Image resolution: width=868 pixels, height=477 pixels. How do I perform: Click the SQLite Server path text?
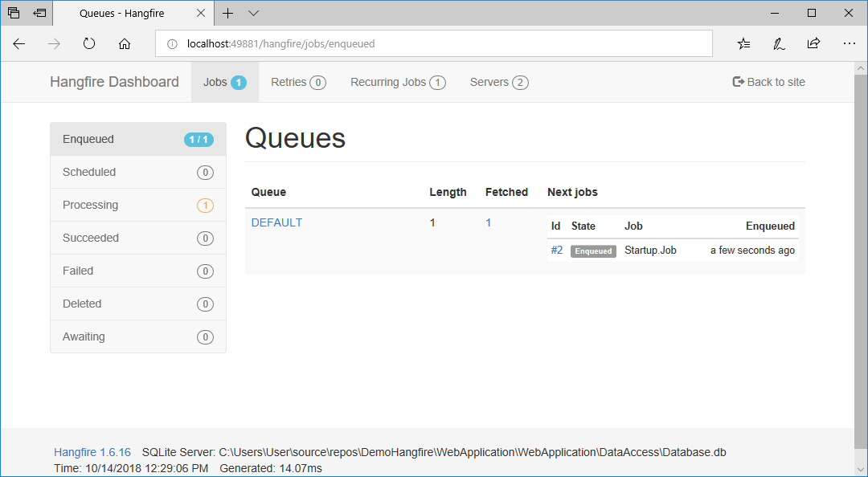coord(434,452)
